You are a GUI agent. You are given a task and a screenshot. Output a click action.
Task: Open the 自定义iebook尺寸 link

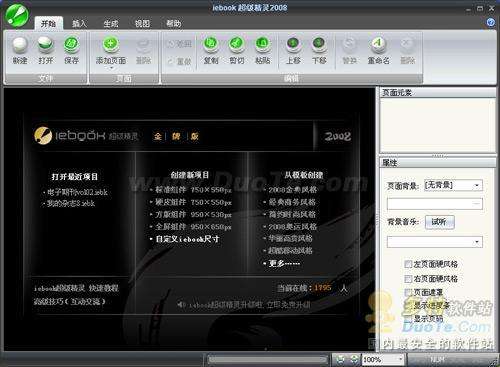point(187,239)
